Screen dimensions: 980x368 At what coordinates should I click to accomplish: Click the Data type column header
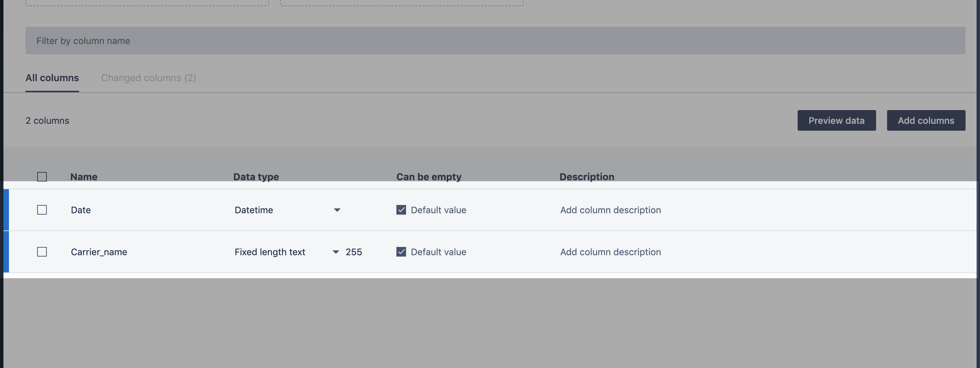coord(256,177)
